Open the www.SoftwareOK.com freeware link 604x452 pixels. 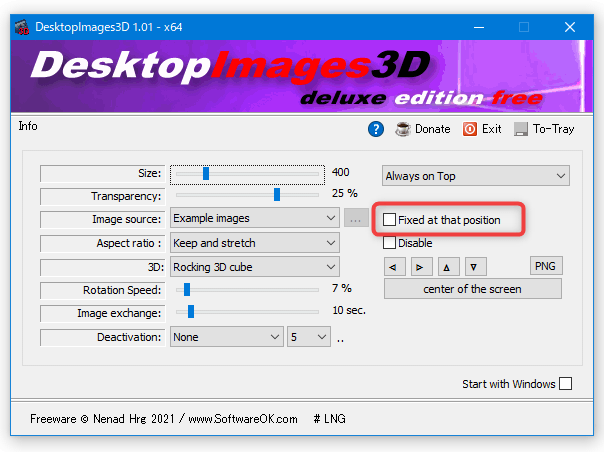(x=243, y=418)
